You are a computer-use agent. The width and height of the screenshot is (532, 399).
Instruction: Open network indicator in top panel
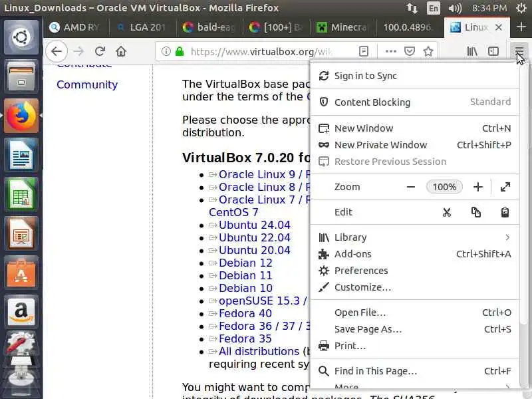412,8
